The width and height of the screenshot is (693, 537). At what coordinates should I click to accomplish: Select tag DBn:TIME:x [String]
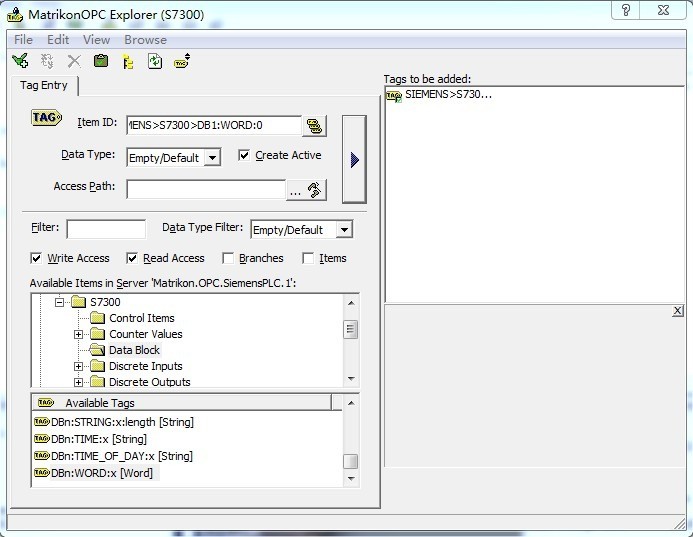point(91,439)
